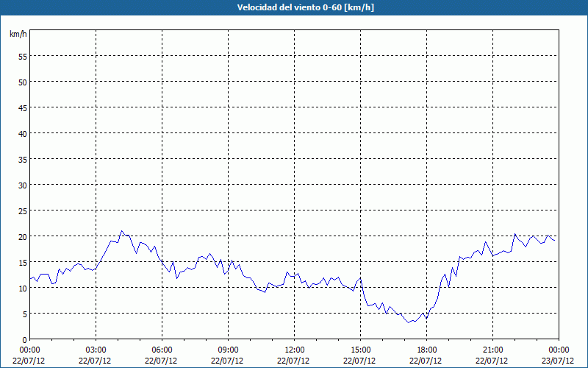The height and width of the screenshot is (368, 588).
Task: Select the 15 value on the y-axis
Action: tap(23, 263)
